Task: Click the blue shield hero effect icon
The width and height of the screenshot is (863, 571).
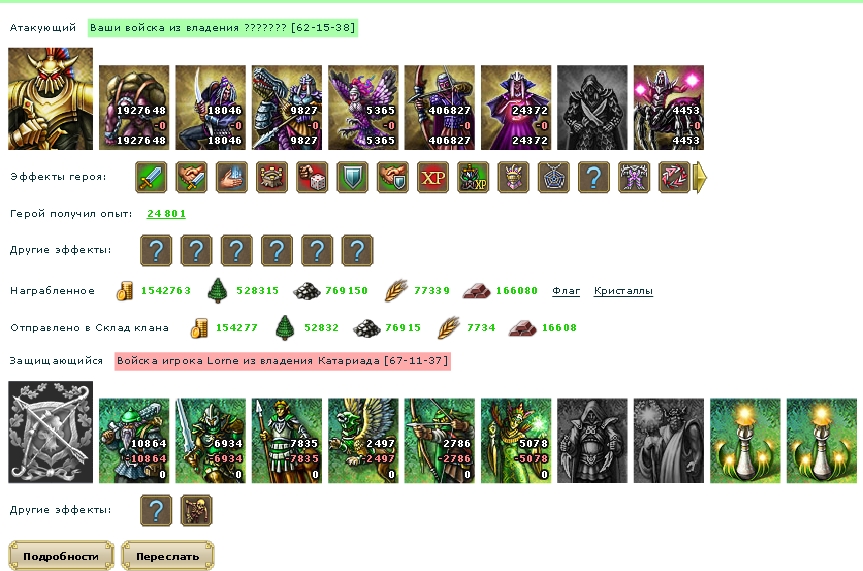Action: [x=352, y=177]
